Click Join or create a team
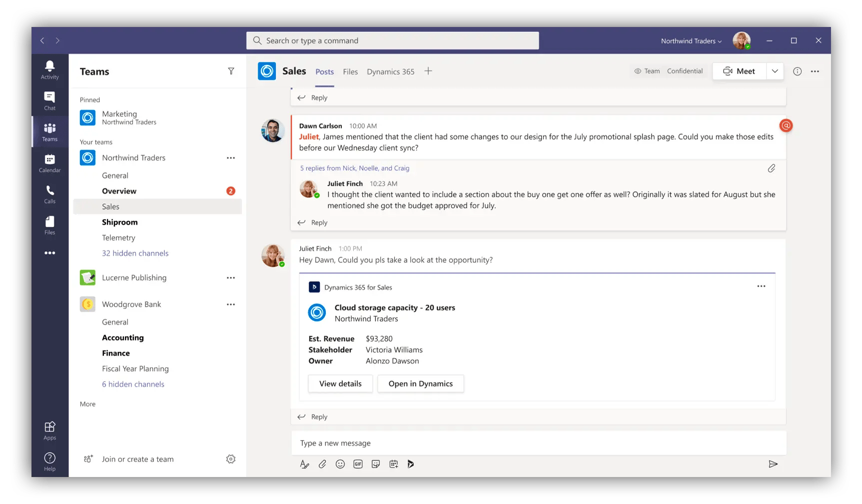This screenshot has height=504, width=862. point(138,459)
